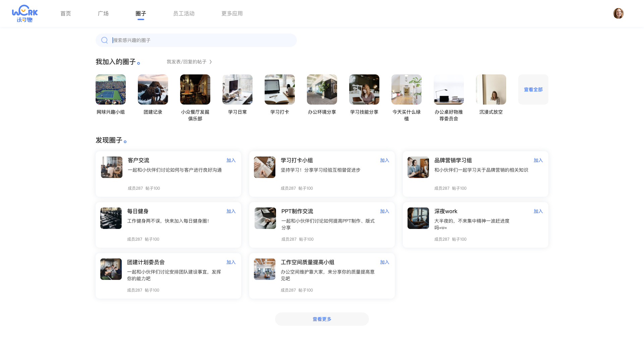Image resolution: width=644 pixels, height=362 pixels.
Task: Click 查看更多 to load more circles
Action: [x=322, y=319]
